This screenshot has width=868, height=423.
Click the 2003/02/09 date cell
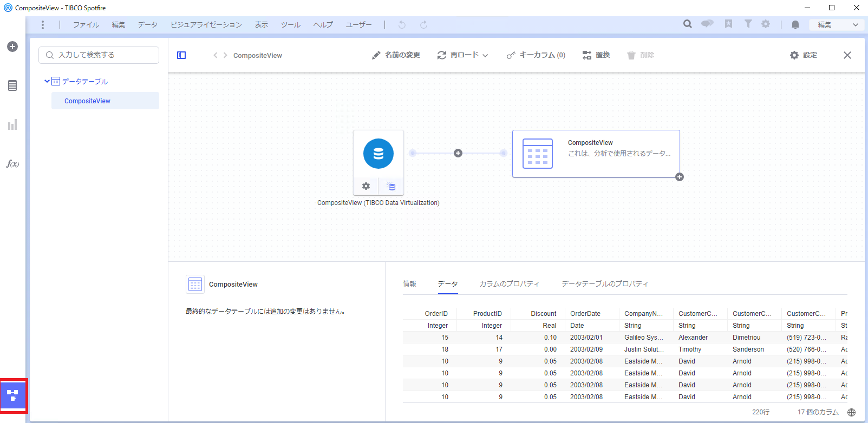586,349
